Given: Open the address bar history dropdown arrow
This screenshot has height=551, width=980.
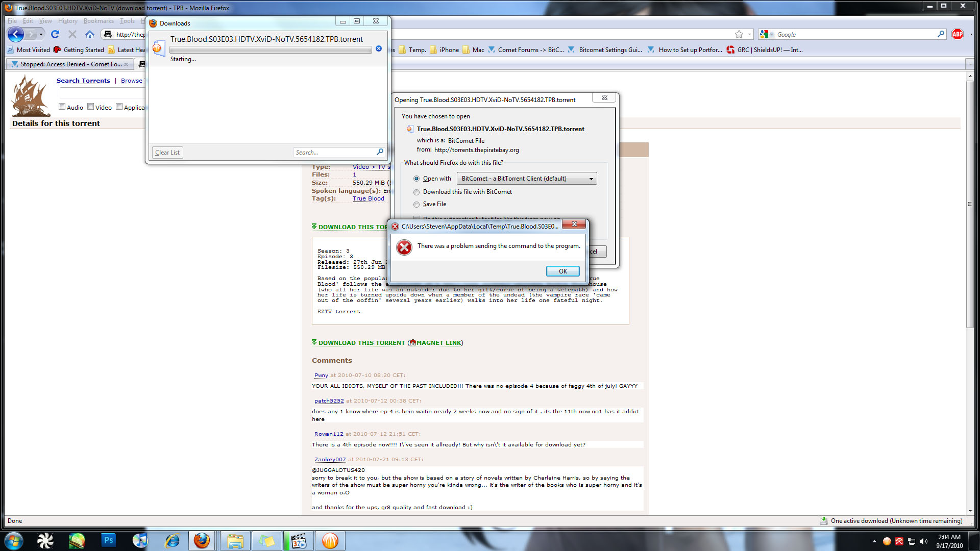Looking at the screenshot, I should pos(749,34).
